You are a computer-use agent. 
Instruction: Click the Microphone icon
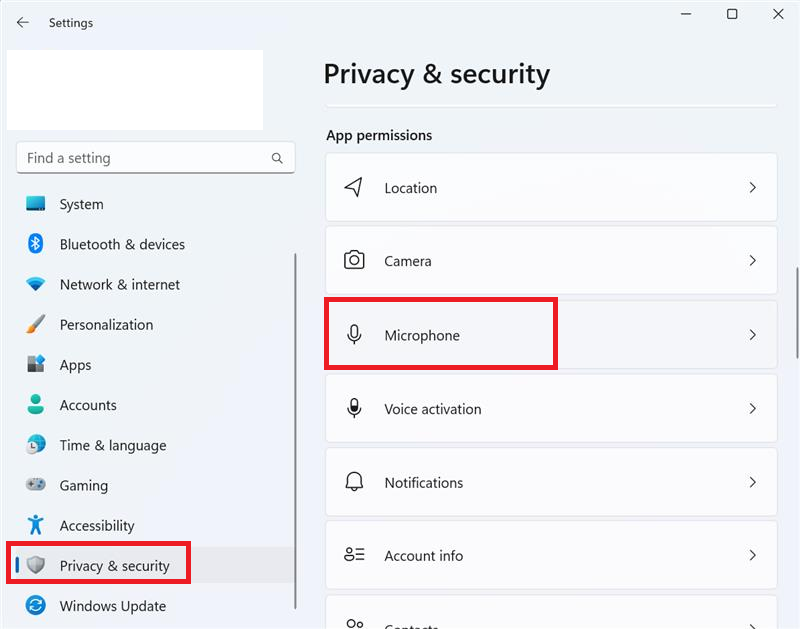pos(354,335)
